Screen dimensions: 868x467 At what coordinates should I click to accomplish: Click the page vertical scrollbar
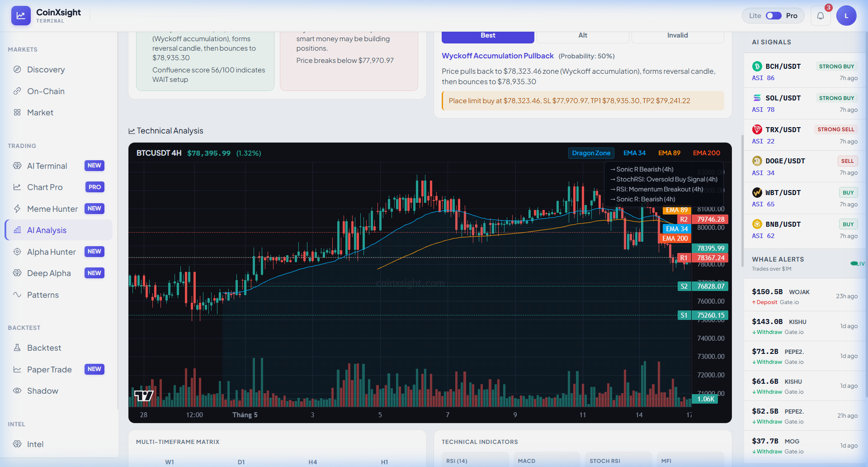[x=742, y=201]
